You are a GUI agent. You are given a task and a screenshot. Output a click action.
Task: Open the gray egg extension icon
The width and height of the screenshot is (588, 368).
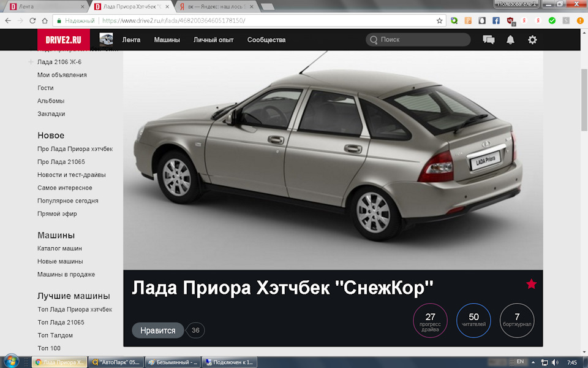(482, 21)
